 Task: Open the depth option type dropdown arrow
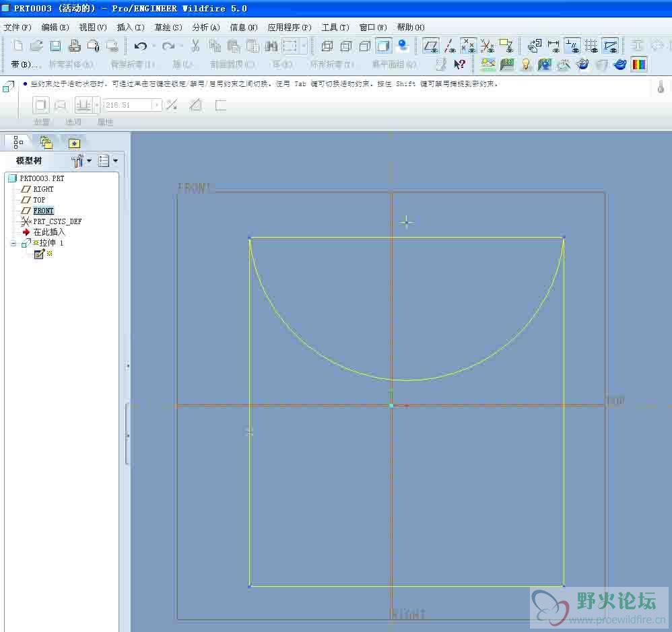[97, 105]
